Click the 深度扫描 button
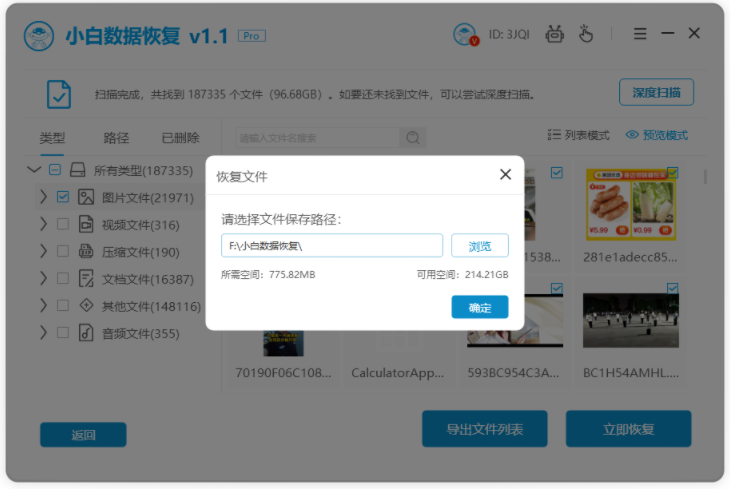This screenshot has width=730, height=489. coord(656,92)
